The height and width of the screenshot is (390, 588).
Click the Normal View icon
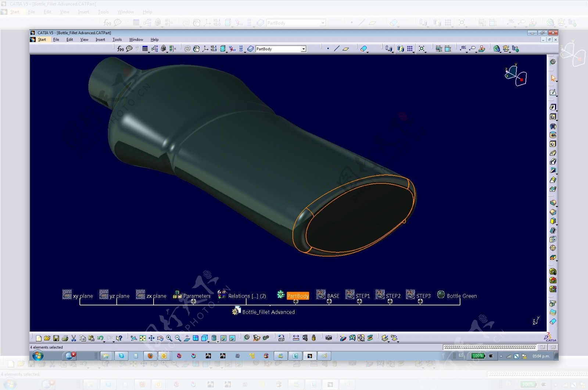pos(187,338)
